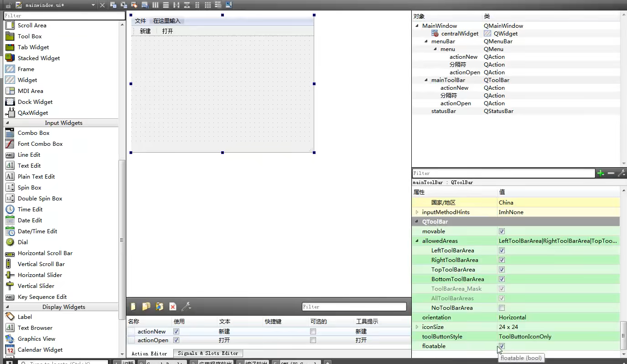Click the Break Layout icon
Screen dimensions: 627x364
point(218,5)
